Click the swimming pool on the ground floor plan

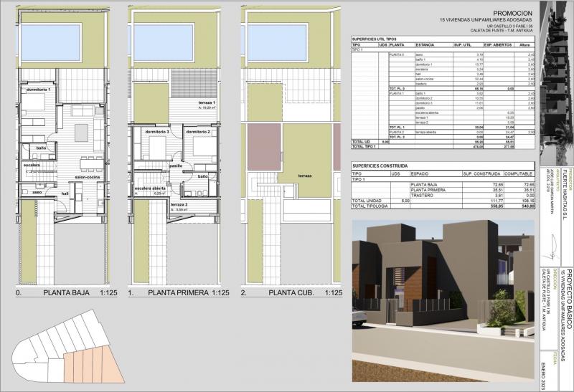(x=62, y=42)
